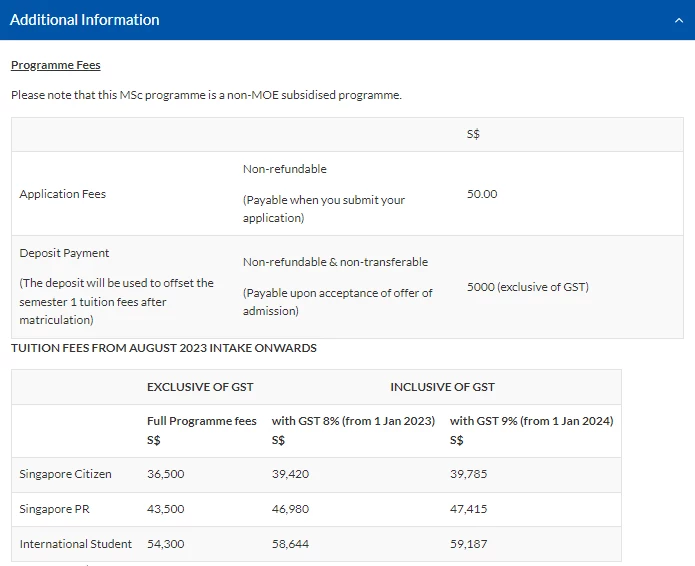This screenshot has width=695, height=566.
Task: Select the INCLUSIVE OF GST column header
Action: pyautogui.click(x=442, y=387)
